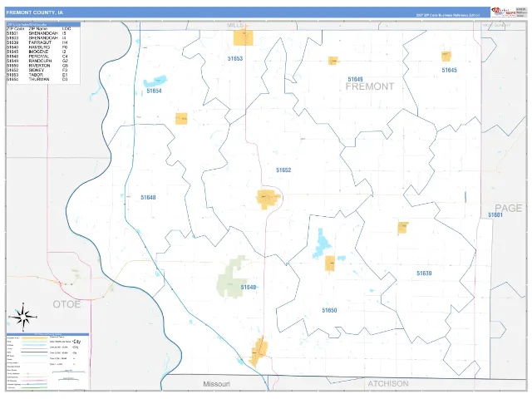Image resolution: width=532 pixels, height=399 pixels.
Task: Click the map publisher logo in header
Action: pos(504,12)
